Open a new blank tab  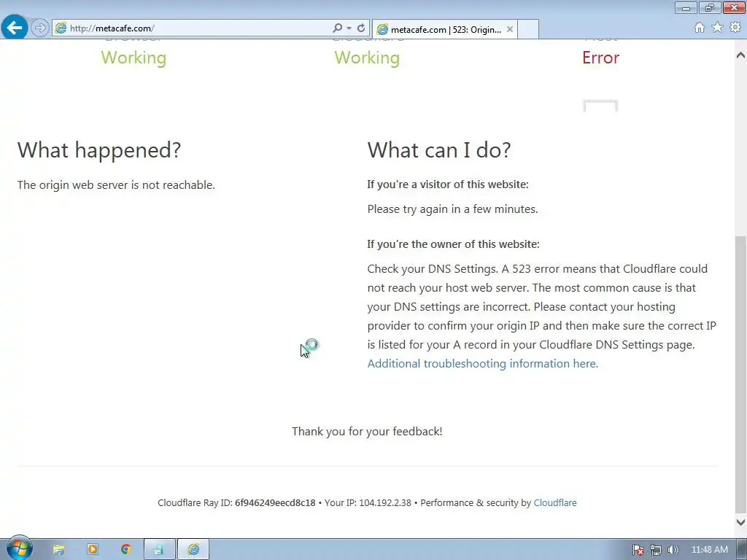pyautogui.click(x=528, y=29)
